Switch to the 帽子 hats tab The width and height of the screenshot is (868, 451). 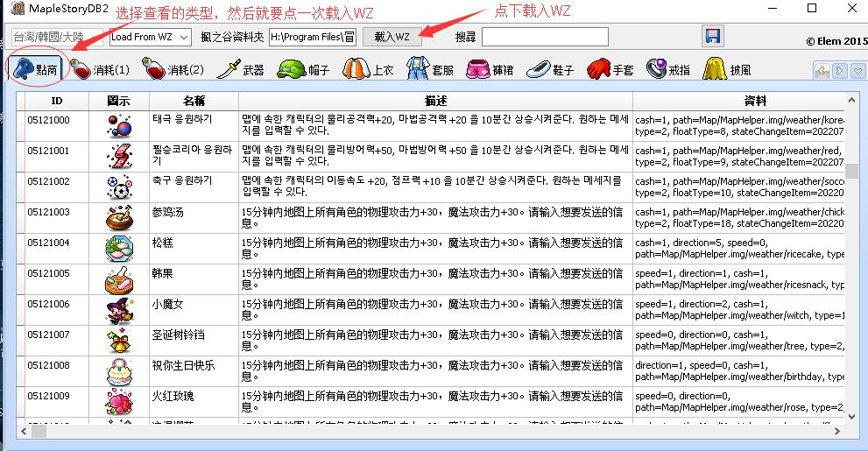[303, 70]
